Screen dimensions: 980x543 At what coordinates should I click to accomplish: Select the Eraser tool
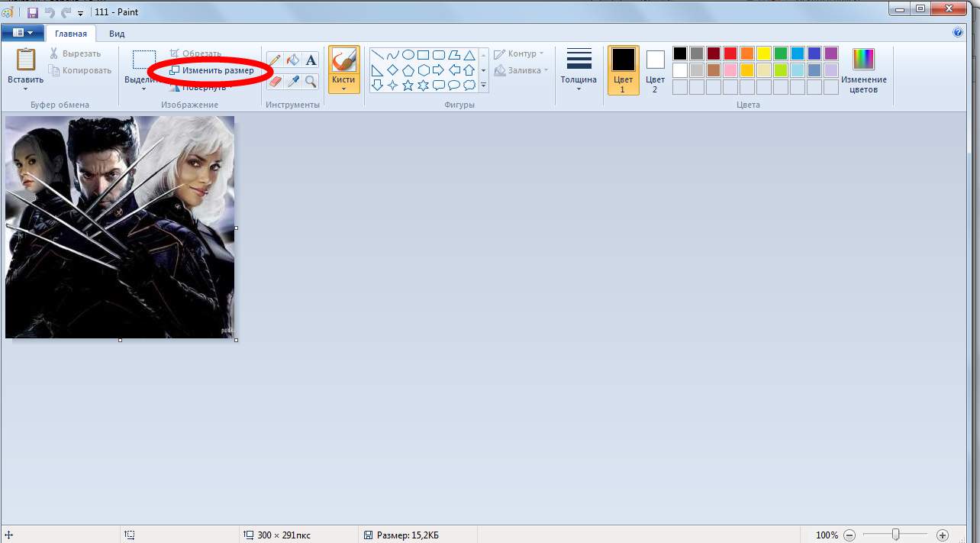click(x=274, y=81)
